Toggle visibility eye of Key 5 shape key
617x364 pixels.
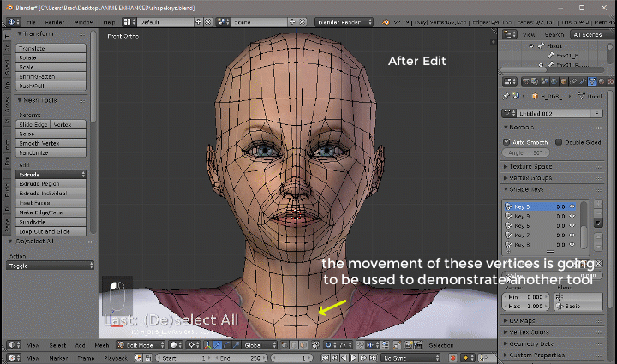click(x=571, y=206)
